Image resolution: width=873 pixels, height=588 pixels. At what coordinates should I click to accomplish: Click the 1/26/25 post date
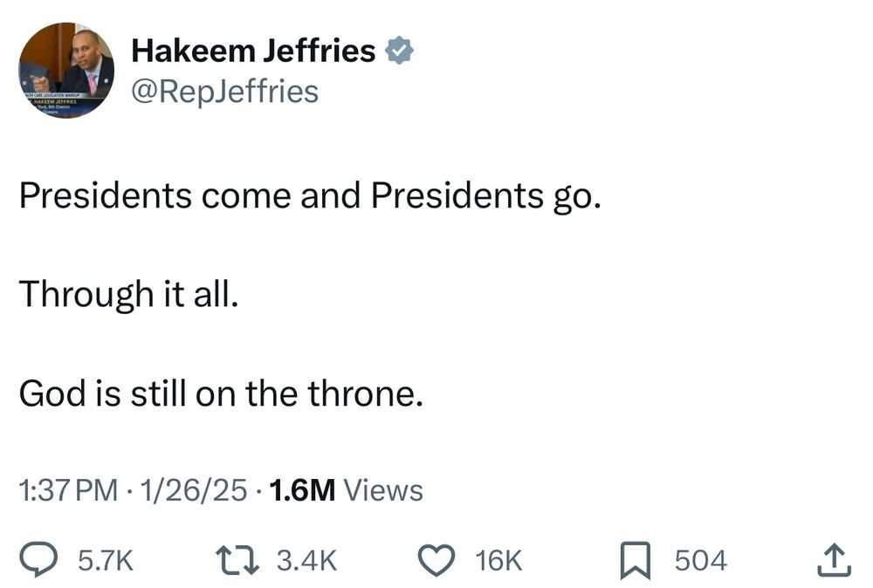coord(197,490)
